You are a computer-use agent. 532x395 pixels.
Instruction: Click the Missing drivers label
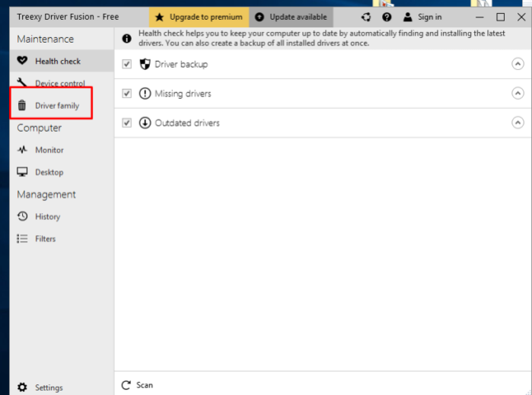pos(183,94)
